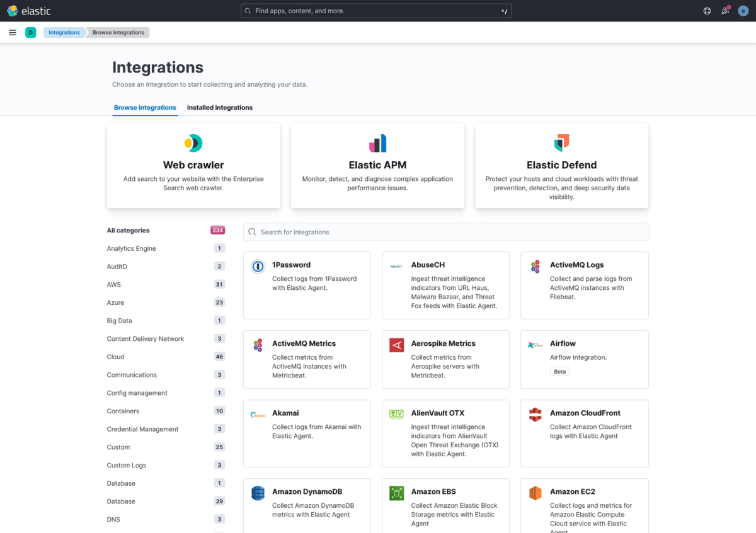Click the Amazon EC2 icon

[x=535, y=493]
